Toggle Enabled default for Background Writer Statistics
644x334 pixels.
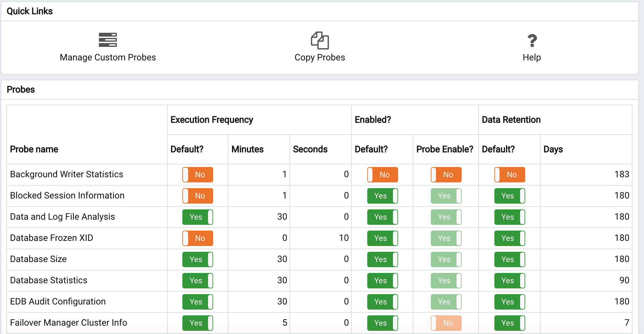[383, 175]
